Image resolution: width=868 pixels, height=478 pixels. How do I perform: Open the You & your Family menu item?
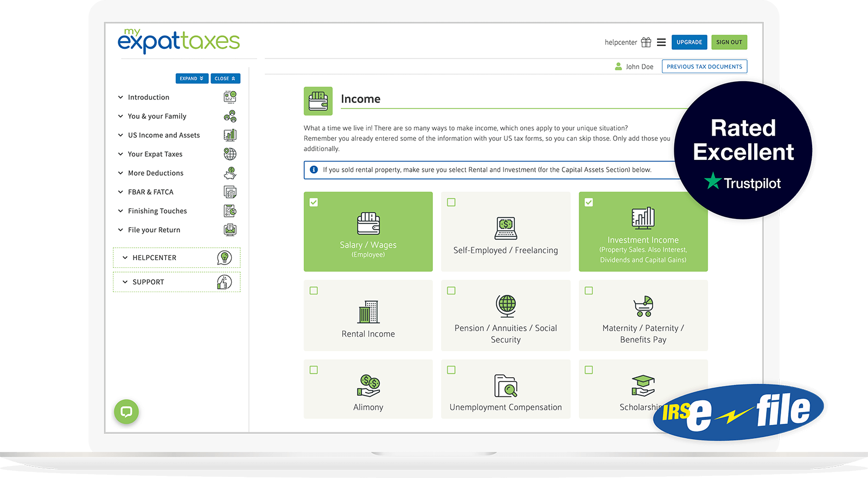pos(157,117)
